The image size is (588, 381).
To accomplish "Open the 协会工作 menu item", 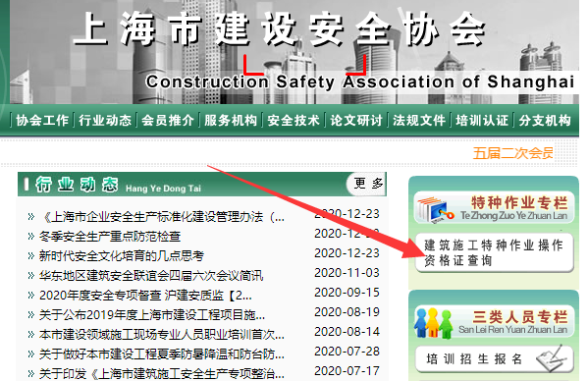I will [42, 121].
